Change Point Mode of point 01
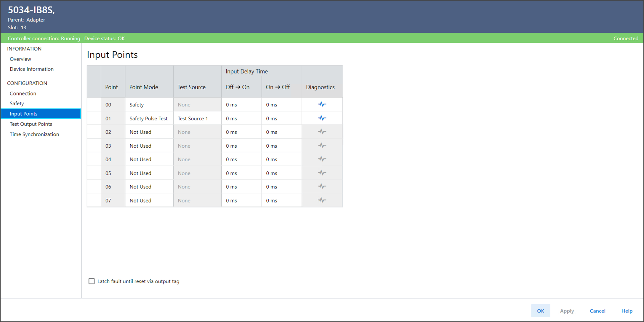644x322 pixels. pyautogui.click(x=149, y=118)
